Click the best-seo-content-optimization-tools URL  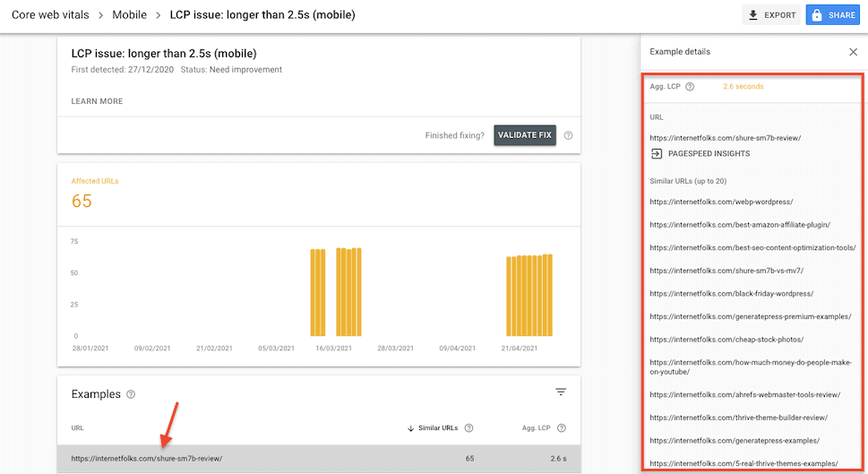752,247
